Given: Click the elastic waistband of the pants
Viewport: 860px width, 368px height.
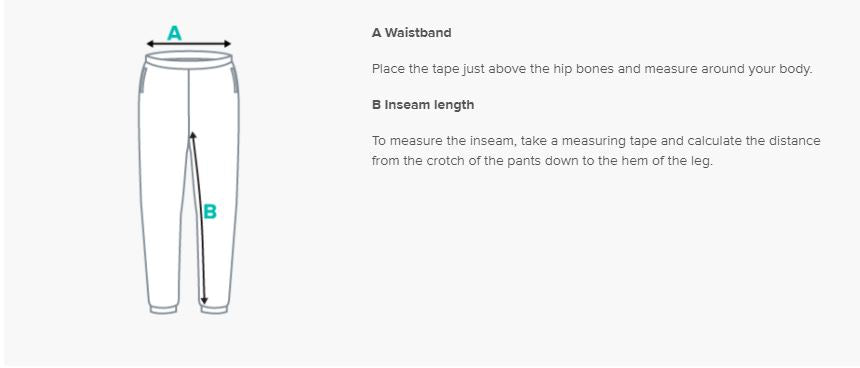Looking at the screenshot, I should pyautogui.click(x=189, y=59).
